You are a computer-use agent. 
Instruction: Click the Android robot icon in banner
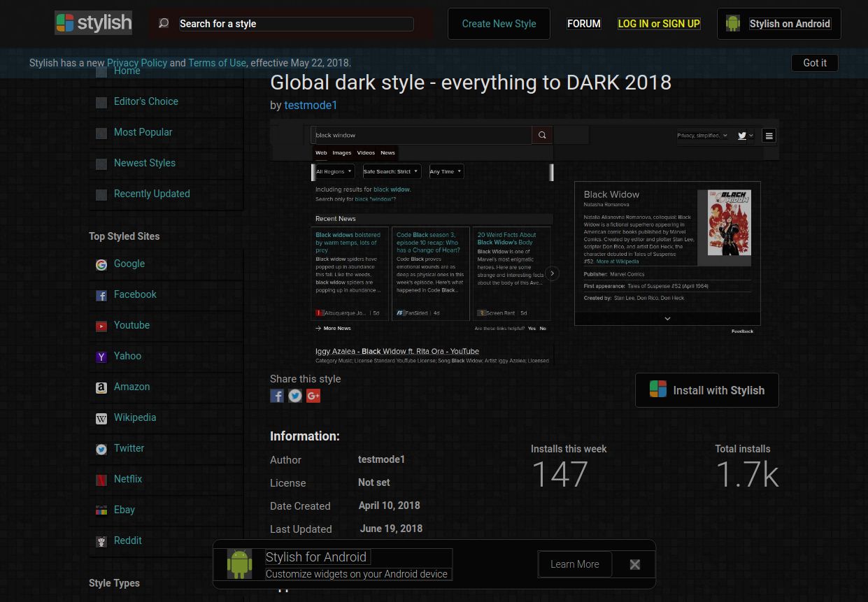pyautogui.click(x=239, y=564)
